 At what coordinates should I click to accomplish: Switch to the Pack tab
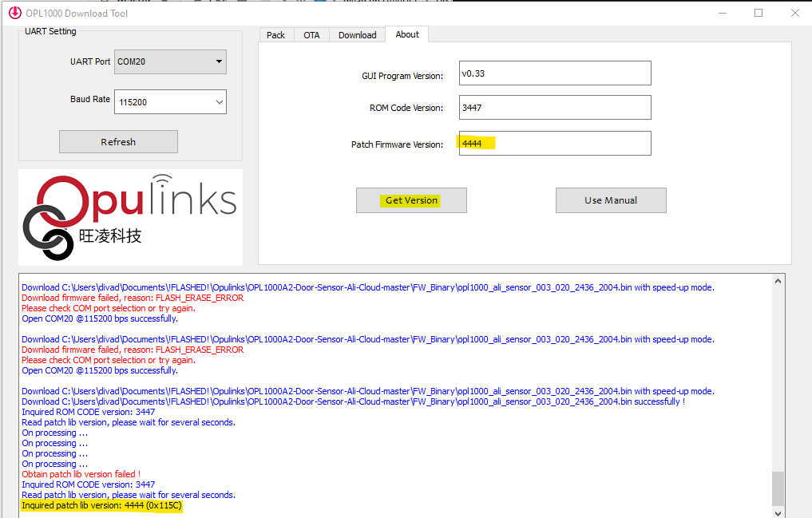pos(275,35)
